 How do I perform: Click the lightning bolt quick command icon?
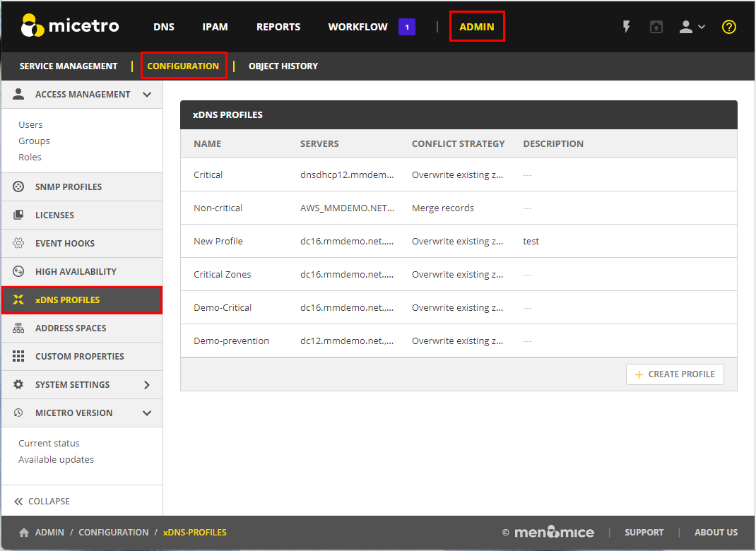pos(626,27)
